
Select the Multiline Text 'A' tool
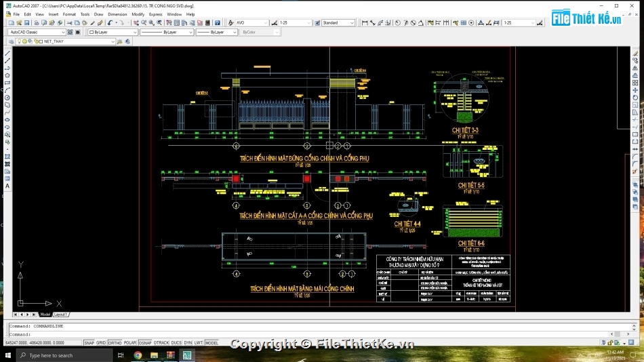tap(7, 186)
